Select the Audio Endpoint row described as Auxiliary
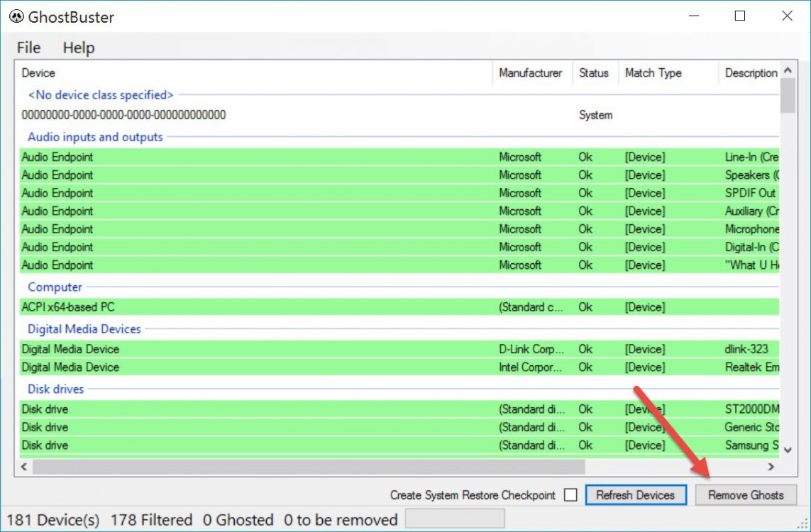This screenshot has width=811, height=532. coord(399,211)
